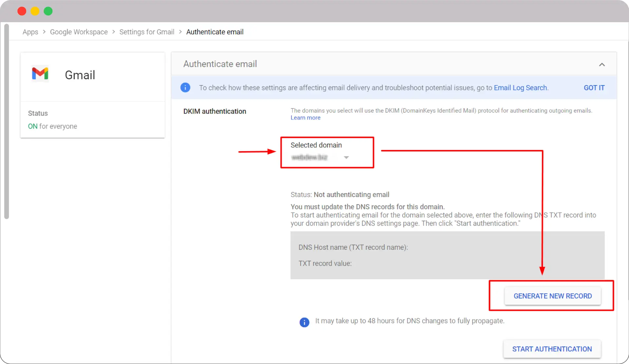Click GENERATE NEW RECORD

(x=552, y=296)
